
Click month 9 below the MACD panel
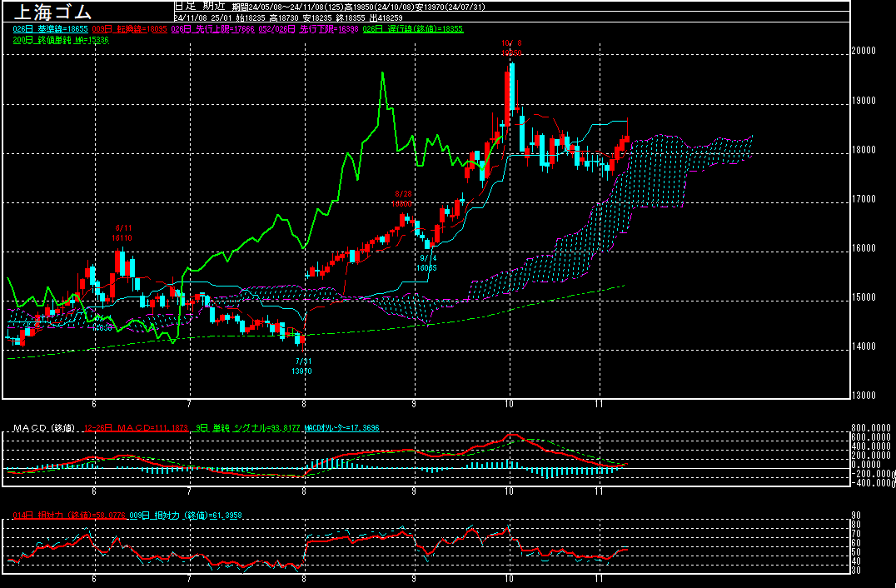click(x=414, y=491)
